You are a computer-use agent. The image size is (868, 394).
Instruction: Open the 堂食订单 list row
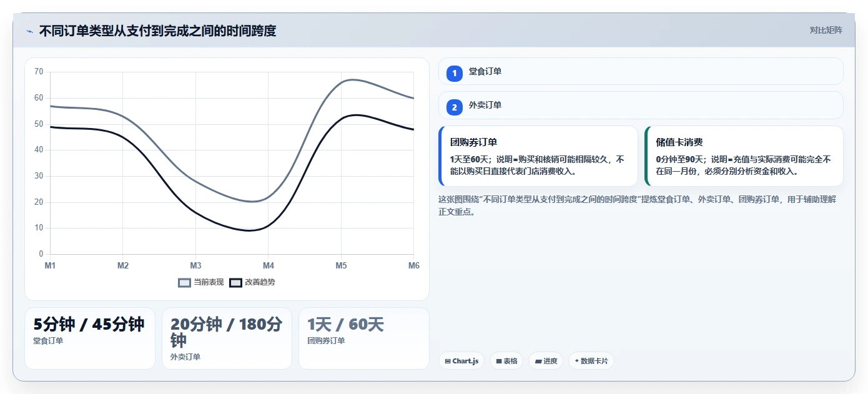(x=641, y=71)
